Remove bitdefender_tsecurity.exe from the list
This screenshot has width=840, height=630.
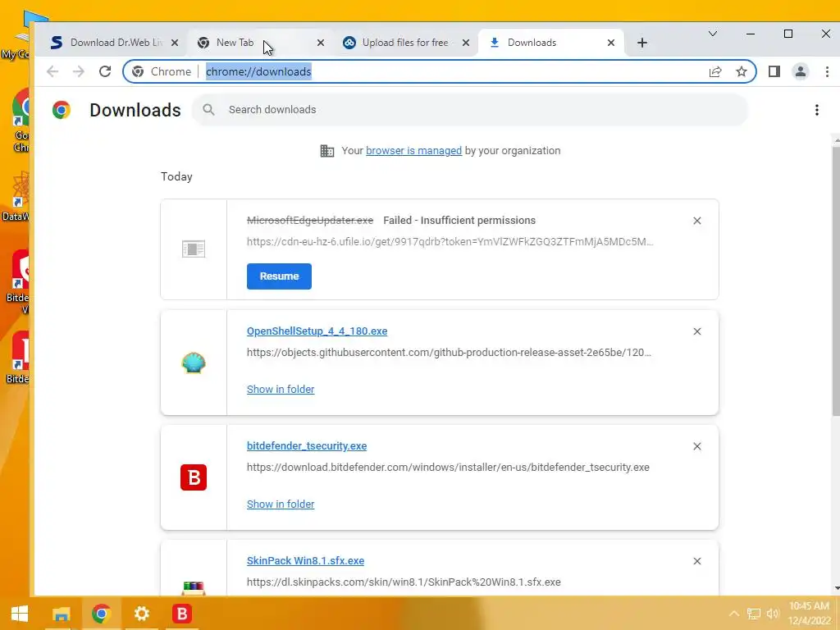(x=697, y=446)
